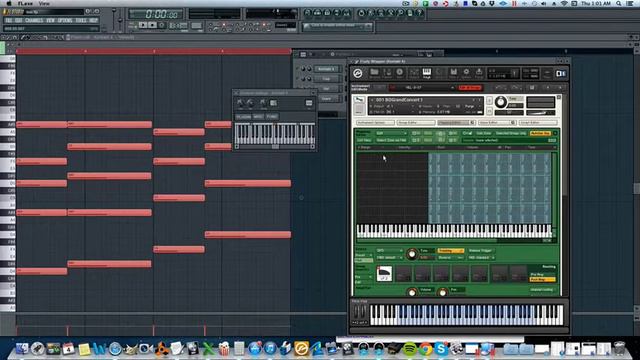The width and height of the screenshot is (640, 360).
Task: Open the instrument Output dropdown
Action: tap(390, 106)
